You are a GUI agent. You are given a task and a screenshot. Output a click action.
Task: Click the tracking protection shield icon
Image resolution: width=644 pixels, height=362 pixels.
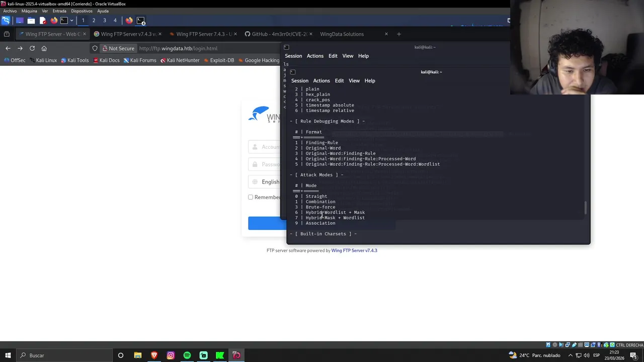click(95, 48)
